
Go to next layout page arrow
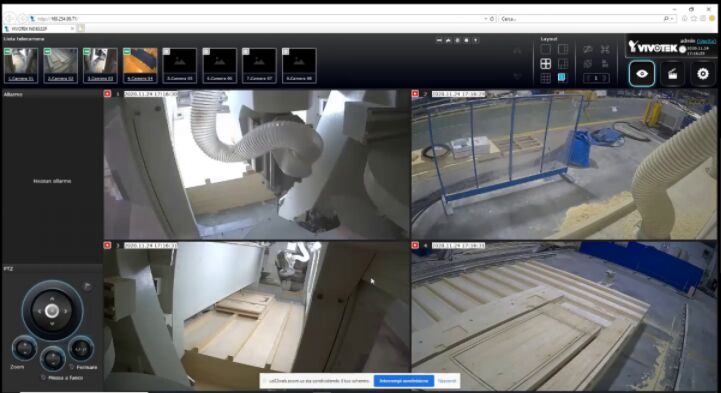point(604,78)
